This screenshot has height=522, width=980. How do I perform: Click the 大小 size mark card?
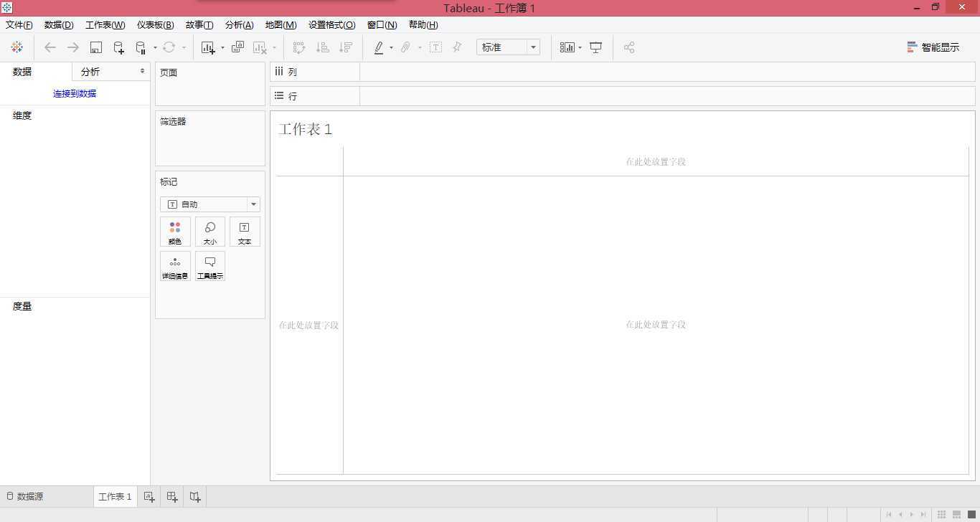click(210, 232)
